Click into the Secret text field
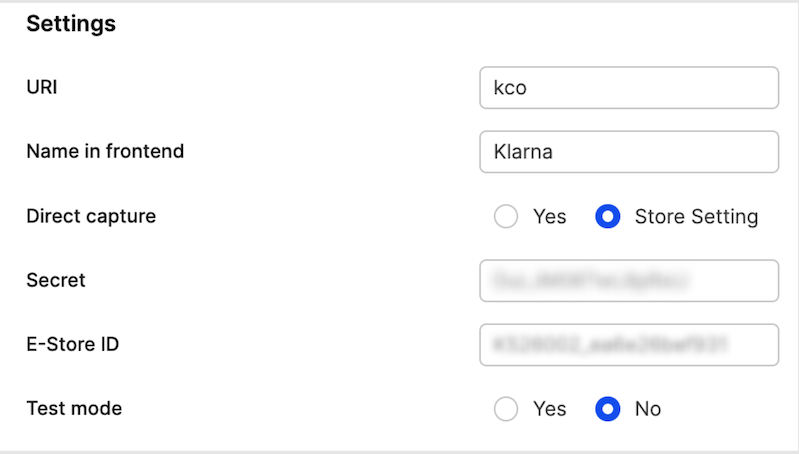Image resolution: width=799 pixels, height=454 pixels. point(628,280)
